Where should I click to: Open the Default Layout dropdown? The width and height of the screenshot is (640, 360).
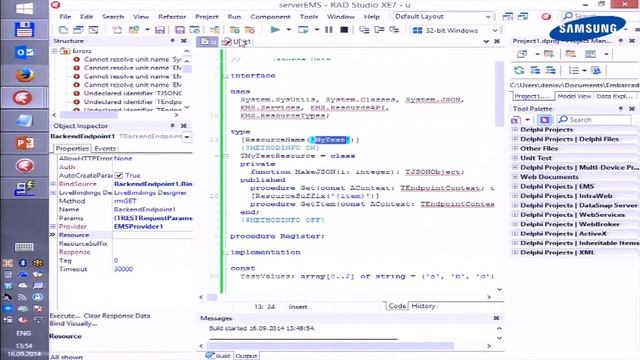pyautogui.click(x=488, y=17)
